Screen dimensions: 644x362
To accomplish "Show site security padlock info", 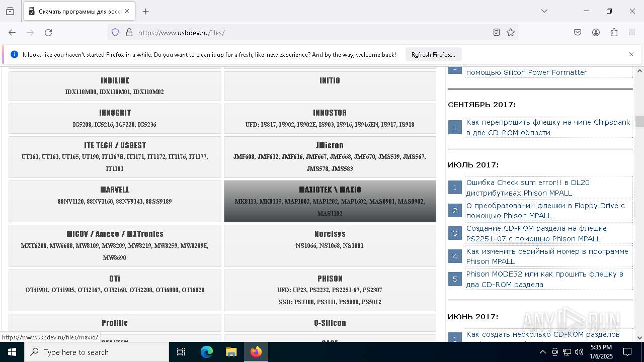I will pos(129,32).
